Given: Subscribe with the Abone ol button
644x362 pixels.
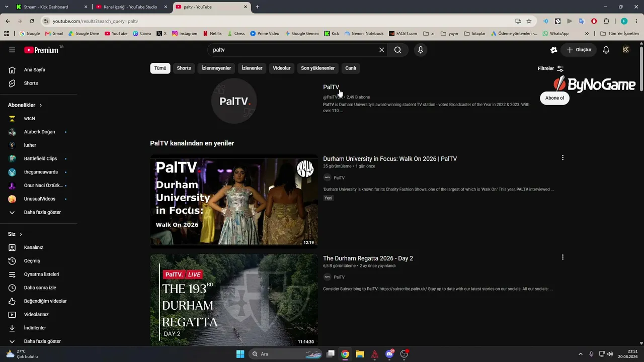Looking at the screenshot, I should [554, 98].
